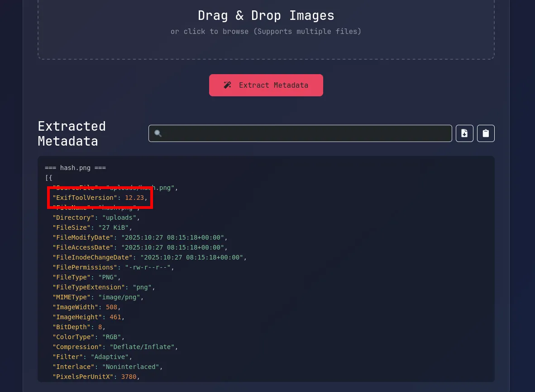Screen dimensions: 535x392
Task: Click the FileSize "27 KiB" line
Action: click(92, 227)
